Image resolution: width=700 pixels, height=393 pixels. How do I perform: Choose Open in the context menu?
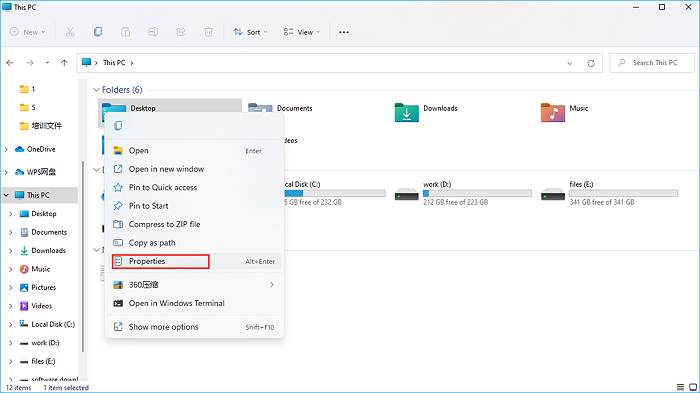[194, 151]
